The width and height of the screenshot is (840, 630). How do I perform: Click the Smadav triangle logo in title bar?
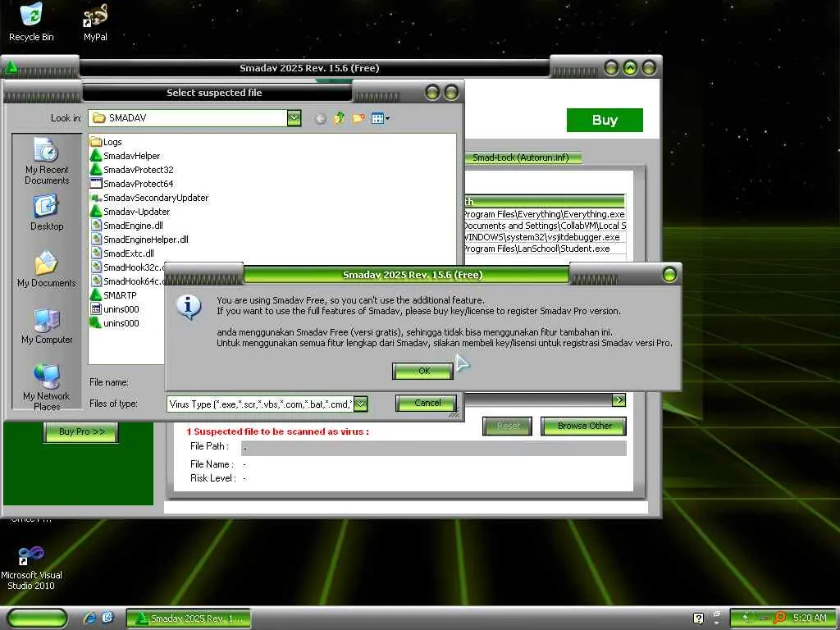click(x=11, y=68)
